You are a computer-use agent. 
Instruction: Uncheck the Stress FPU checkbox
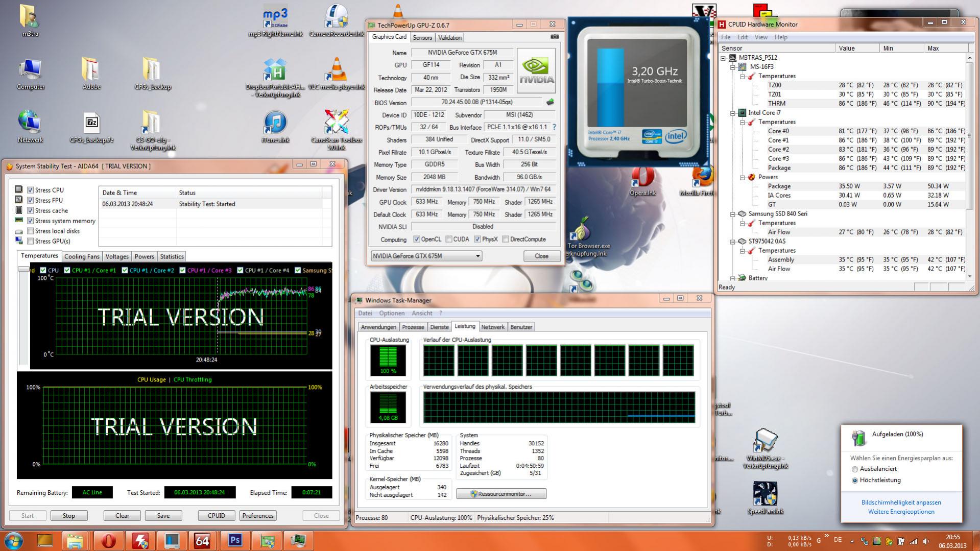coord(31,200)
